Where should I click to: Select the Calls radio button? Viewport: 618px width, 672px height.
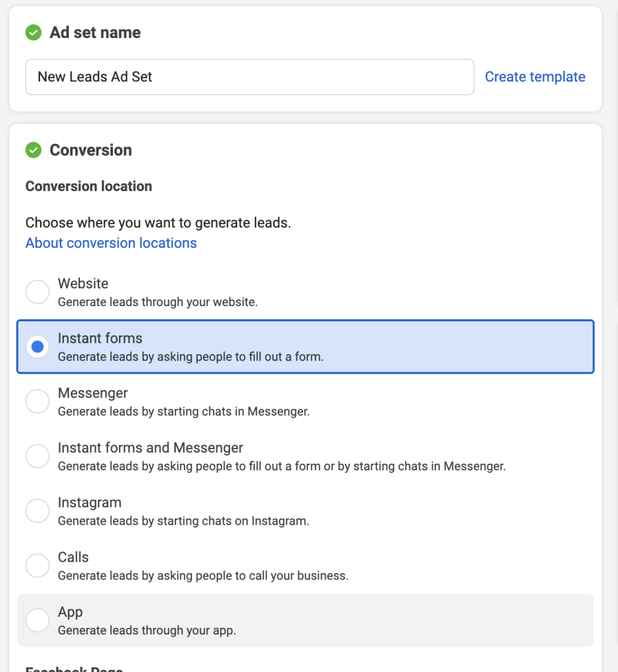[37, 565]
